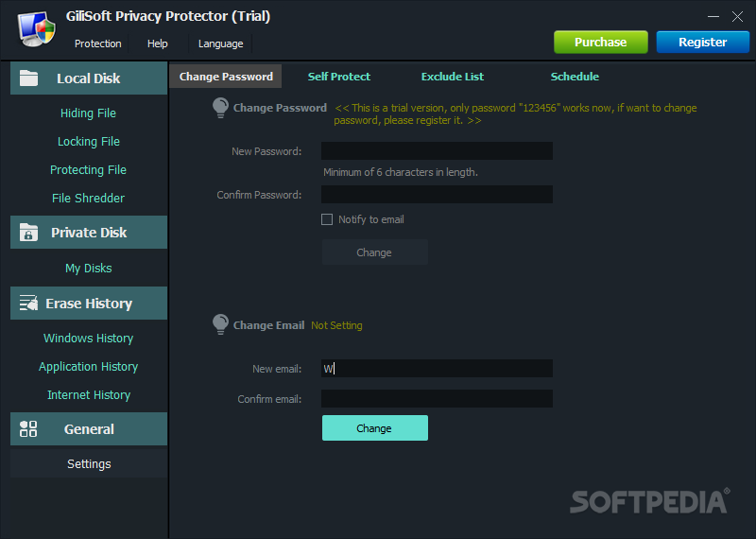Click into the Confirm email field
The height and width of the screenshot is (539, 756).
(437, 399)
